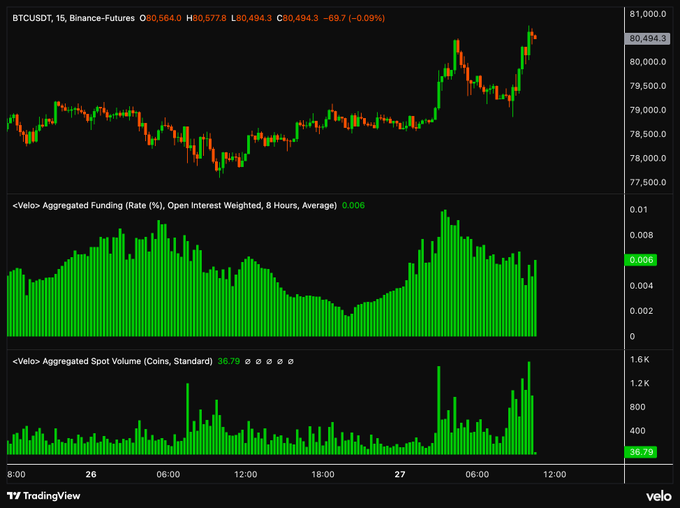Click the 400 volume axis label
The width and height of the screenshot is (680, 508).
pyautogui.click(x=638, y=431)
